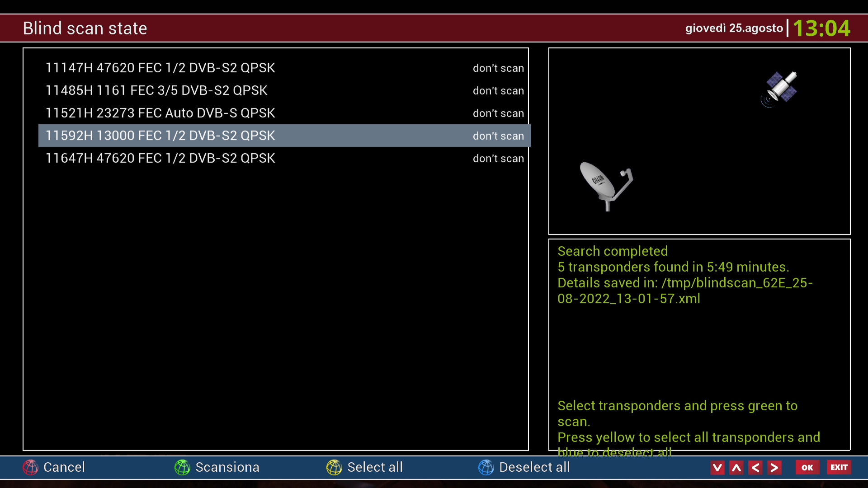The height and width of the screenshot is (488, 868).
Task: Toggle don't scan for 11592H transponder
Action: (498, 136)
